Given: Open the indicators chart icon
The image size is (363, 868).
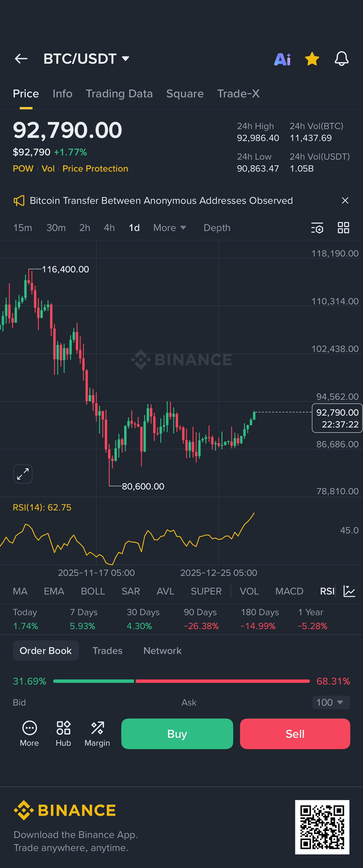Looking at the screenshot, I should tap(349, 591).
